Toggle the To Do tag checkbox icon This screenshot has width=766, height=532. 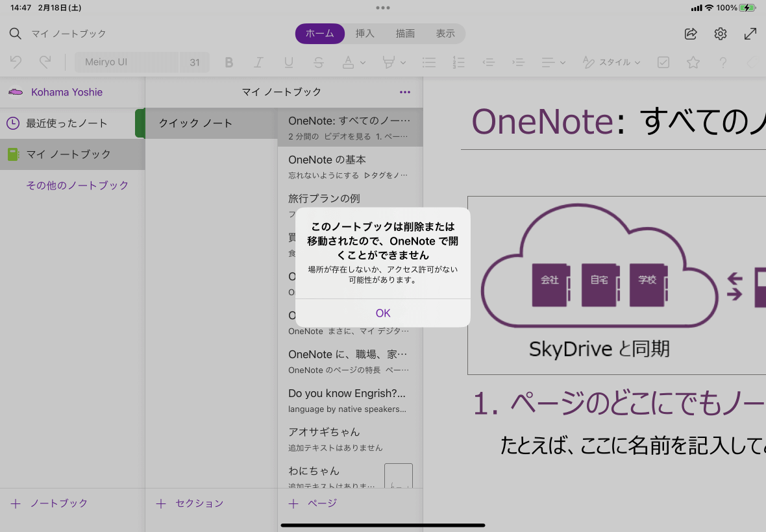[x=663, y=62]
